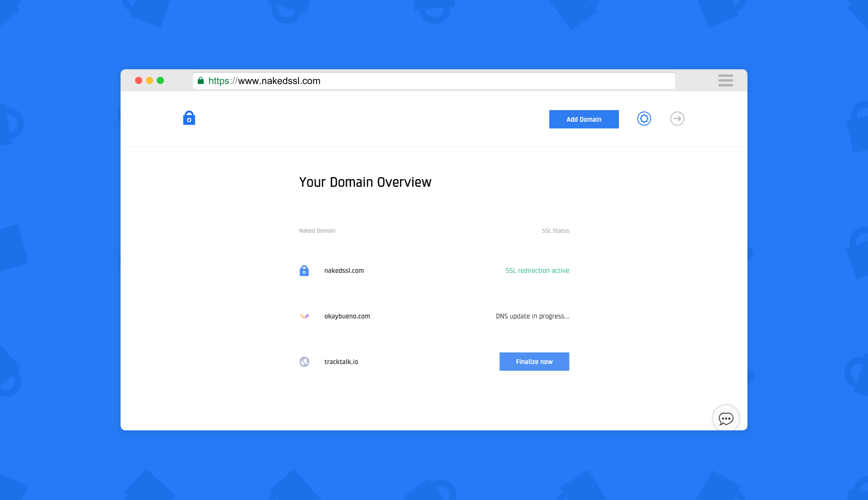
Task: Click the DNS update in progress status
Action: click(x=532, y=316)
